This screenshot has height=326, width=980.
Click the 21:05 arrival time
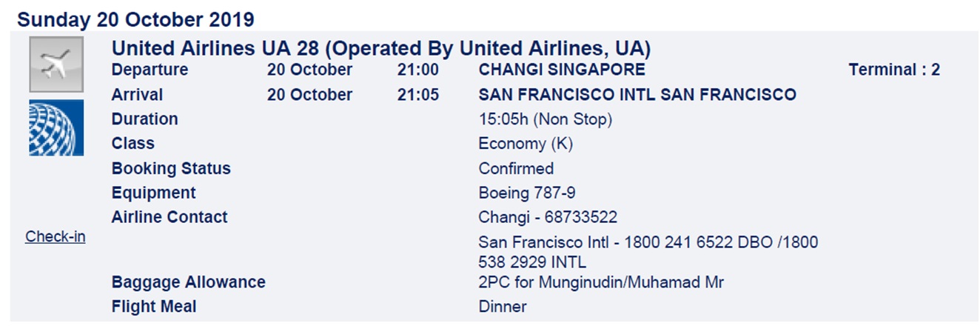(x=418, y=95)
